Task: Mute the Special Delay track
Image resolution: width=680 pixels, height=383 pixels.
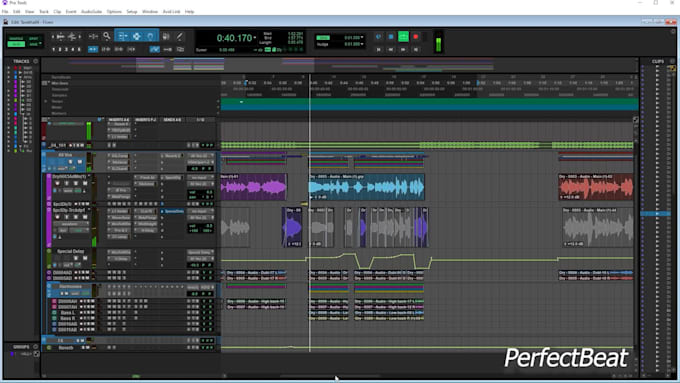Action: (x=85, y=258)
